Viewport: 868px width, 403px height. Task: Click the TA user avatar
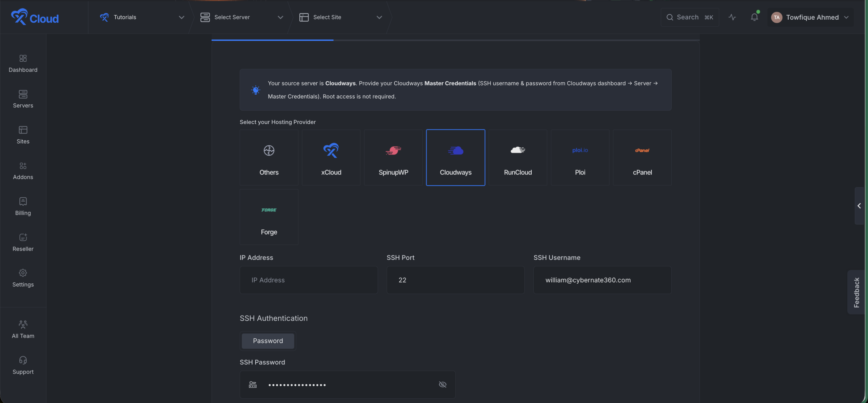pos(776,17)
